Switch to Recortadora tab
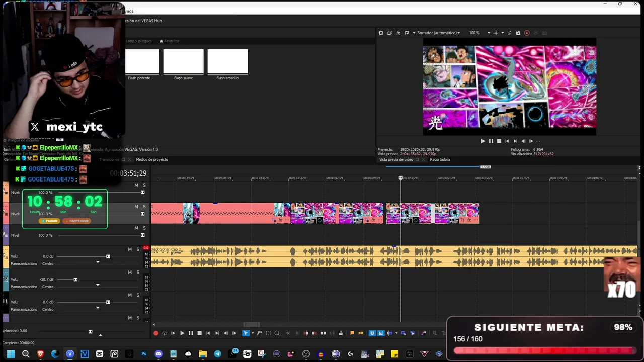The width and height of the screenshot is (644, 362). [440, 159]
